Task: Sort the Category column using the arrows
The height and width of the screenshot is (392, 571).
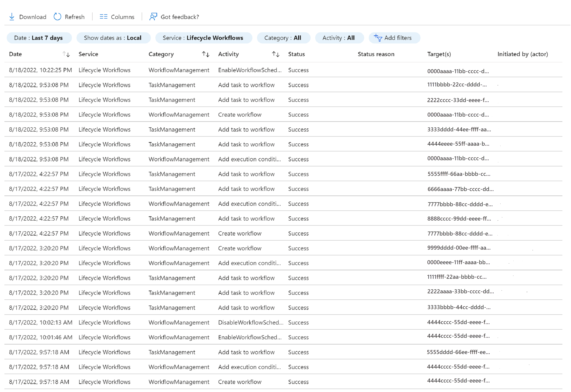Action: click(x=206, y=54)
